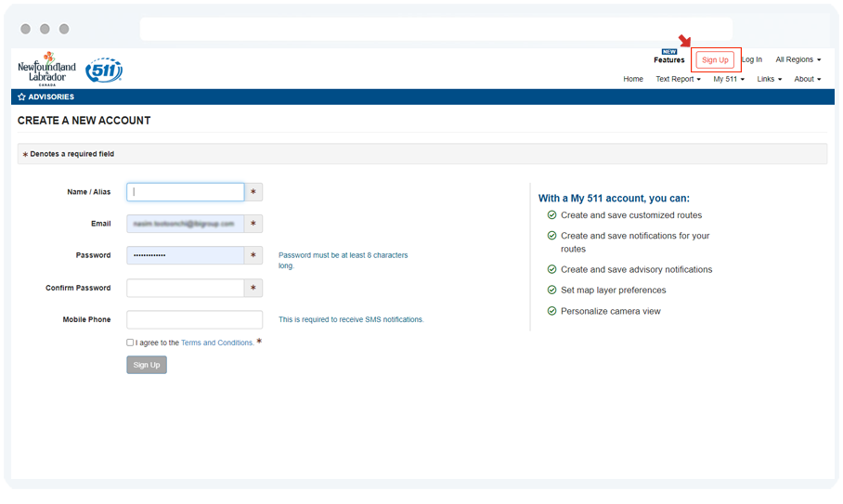The width and height of the screenshot is (843, 504).
Task: Click the Advisories star icon
Action: tap(21, 97)
